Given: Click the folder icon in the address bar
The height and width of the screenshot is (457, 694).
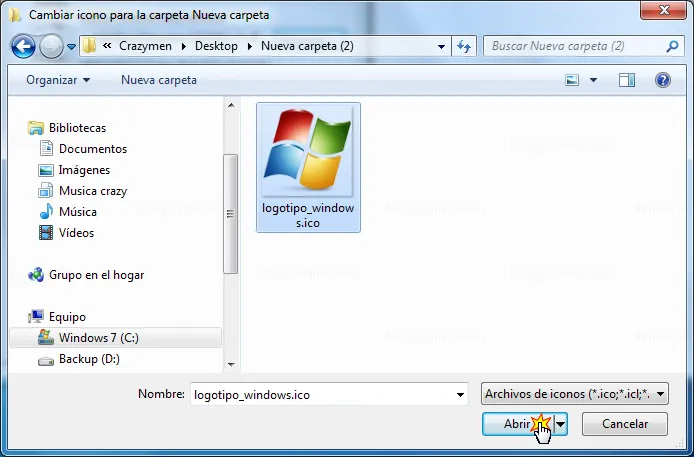Looking at the screenshot, I should point(89,46).
